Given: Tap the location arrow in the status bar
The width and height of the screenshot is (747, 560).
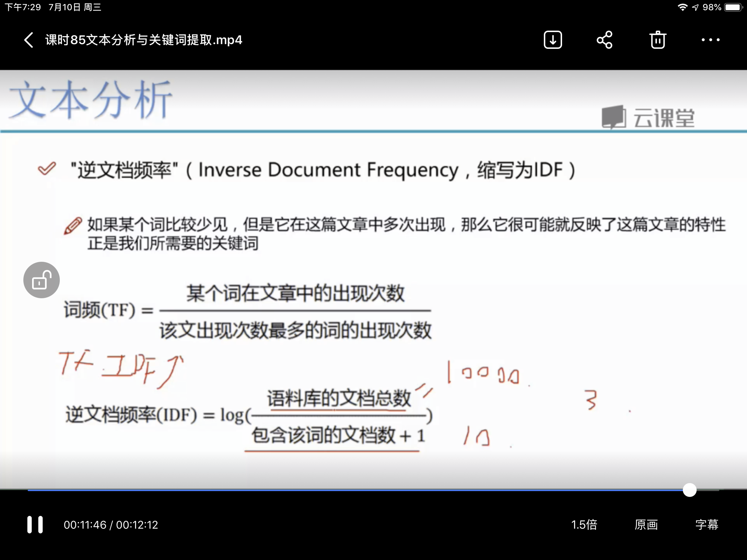Looking at the screenshot, I should click(x=695, y=7).
